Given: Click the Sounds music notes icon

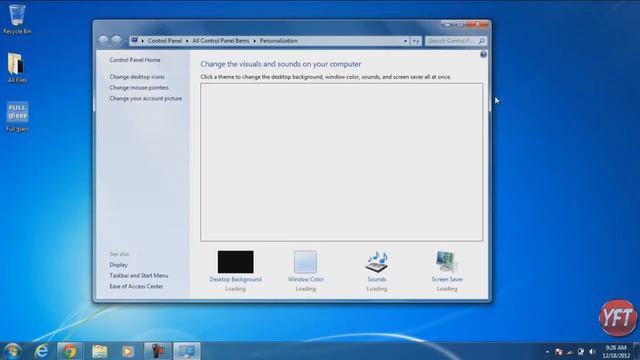Looking at the screenshot, I should 377,262.
